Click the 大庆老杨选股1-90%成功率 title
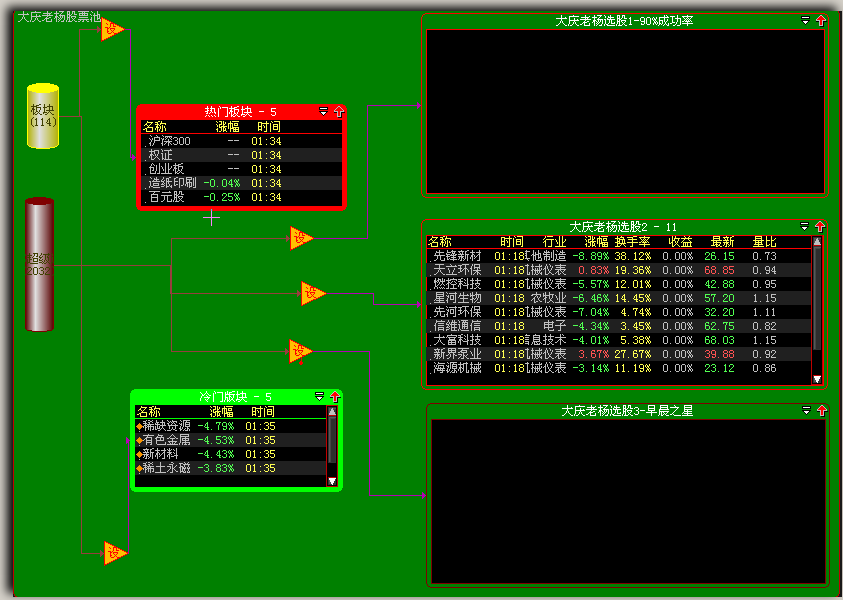This screenshot has width=843, height=600. [x=624, y=21]
